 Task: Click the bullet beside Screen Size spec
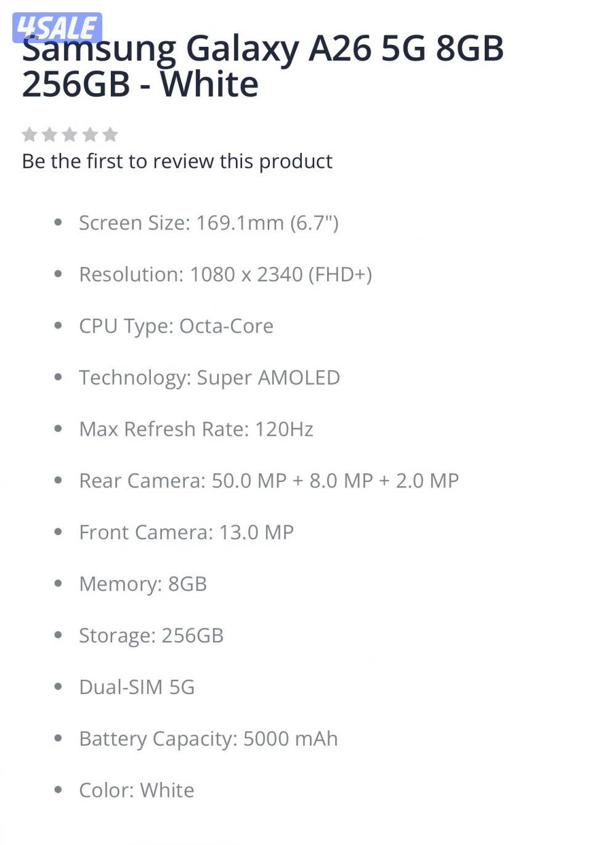(x=59, y=222)
